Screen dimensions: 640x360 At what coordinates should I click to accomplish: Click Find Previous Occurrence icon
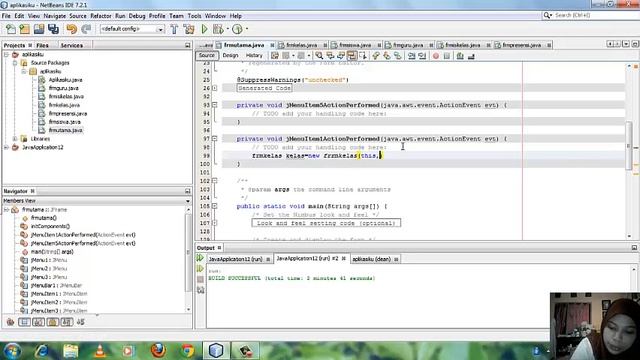coord(330,56)
